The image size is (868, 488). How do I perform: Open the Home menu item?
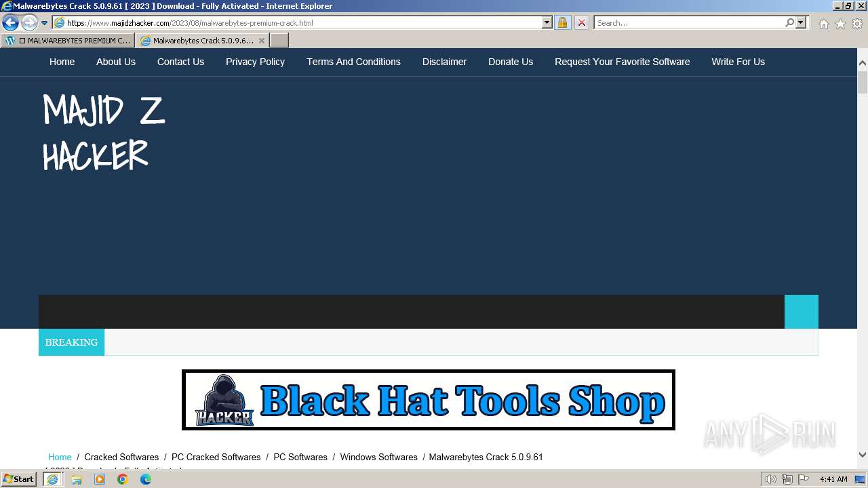(x=62, y=62)
